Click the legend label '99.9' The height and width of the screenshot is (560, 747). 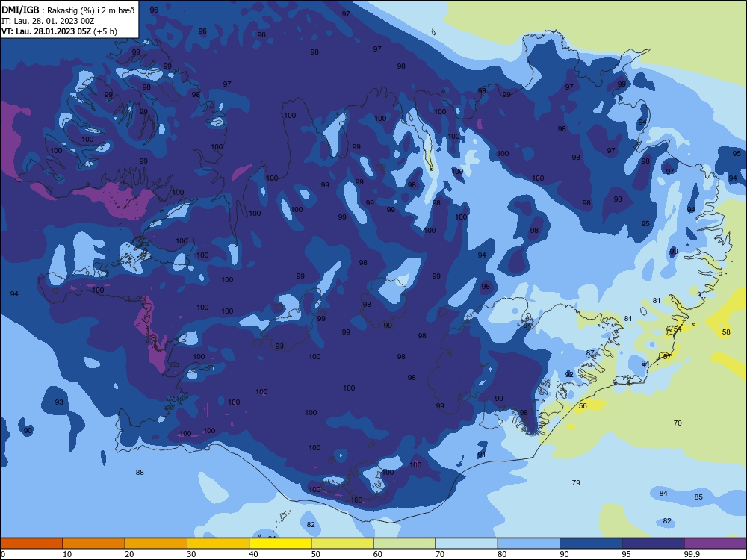pos(692,554)
